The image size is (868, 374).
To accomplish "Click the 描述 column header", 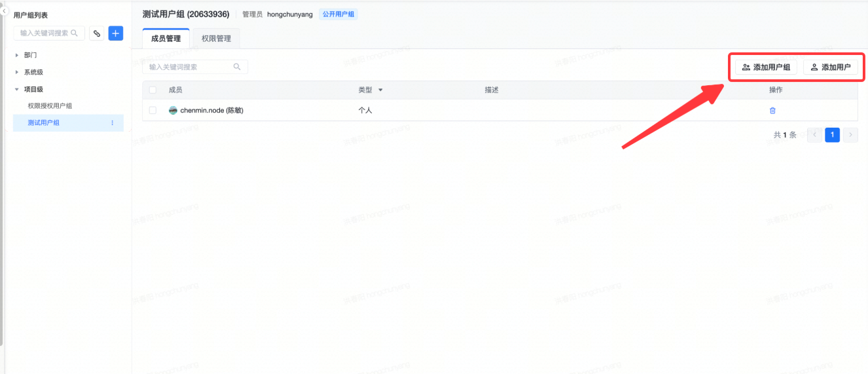I will 492,90.
